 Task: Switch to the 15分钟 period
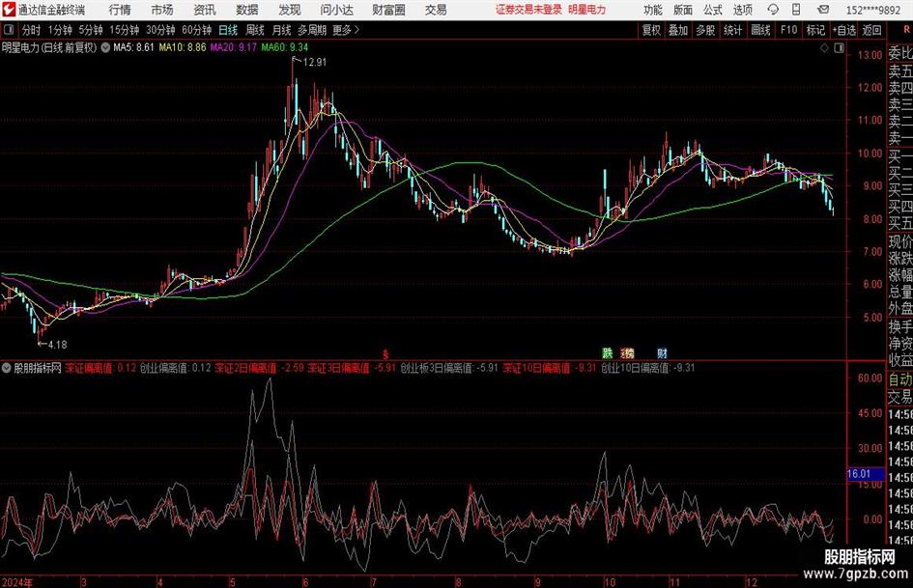click(x=125, y=30)
